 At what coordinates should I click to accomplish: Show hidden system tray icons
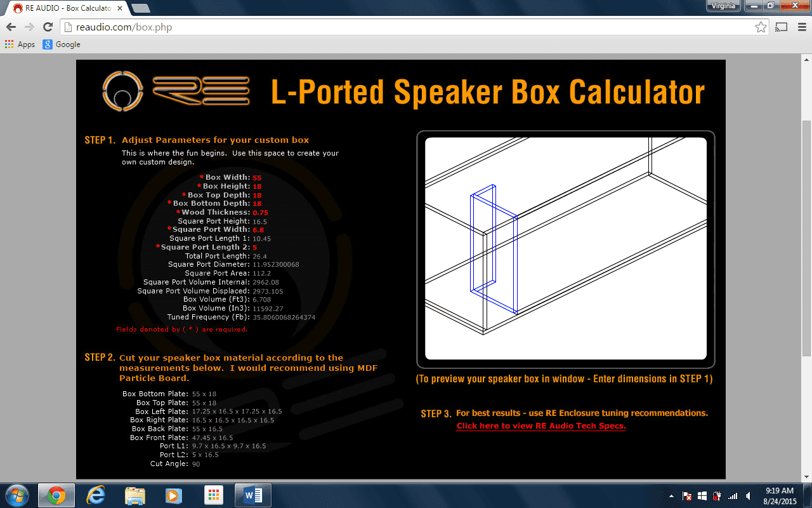point(672,496)
